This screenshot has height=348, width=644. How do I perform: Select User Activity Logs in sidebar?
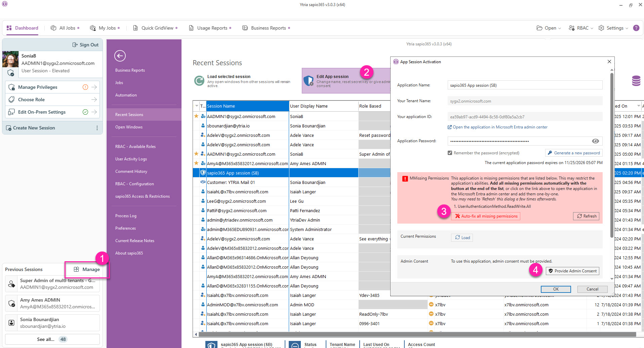pyautogui.click(x=131, y=159)
